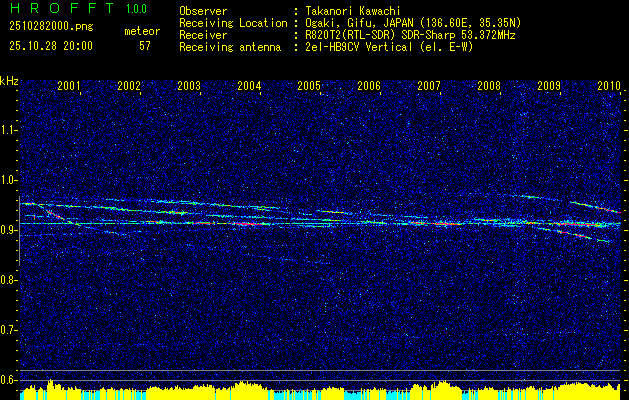Click the yellow signal level histogram

320,390
